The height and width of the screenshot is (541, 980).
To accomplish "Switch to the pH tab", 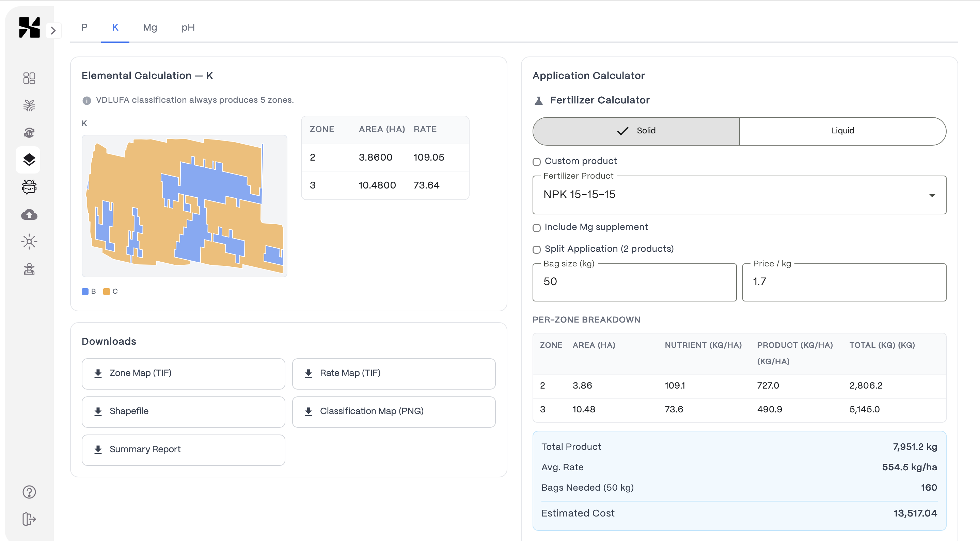I will click(188, 27).
